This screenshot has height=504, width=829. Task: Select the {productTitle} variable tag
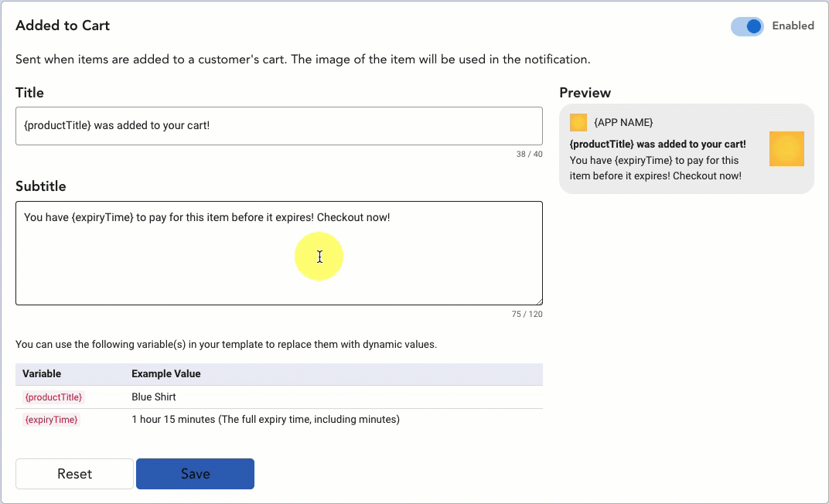pyautogui.click(x=53, y=397)
